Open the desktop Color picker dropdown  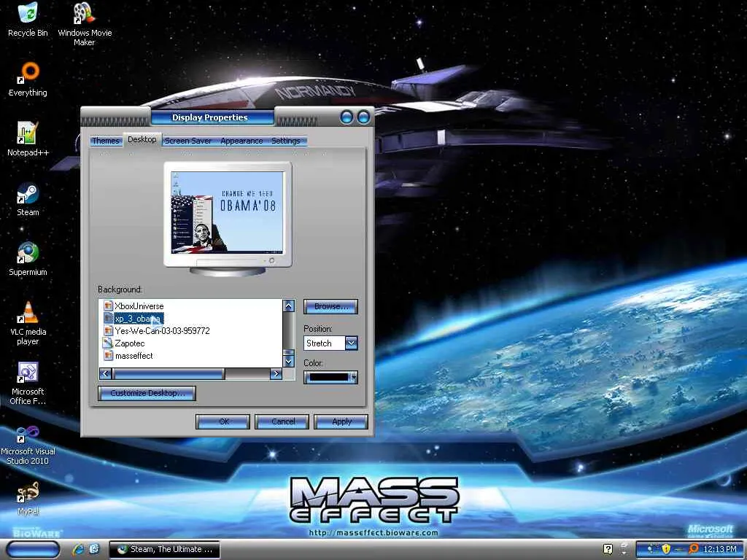(x=330, y=377)
